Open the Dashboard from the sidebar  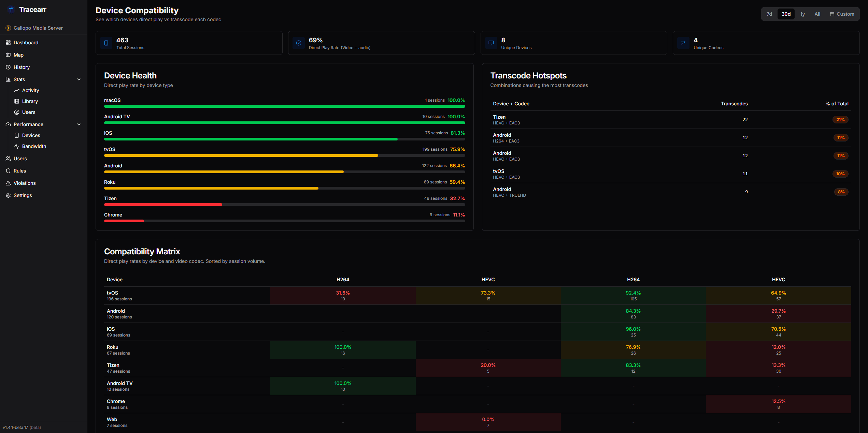tap(26, 42)
